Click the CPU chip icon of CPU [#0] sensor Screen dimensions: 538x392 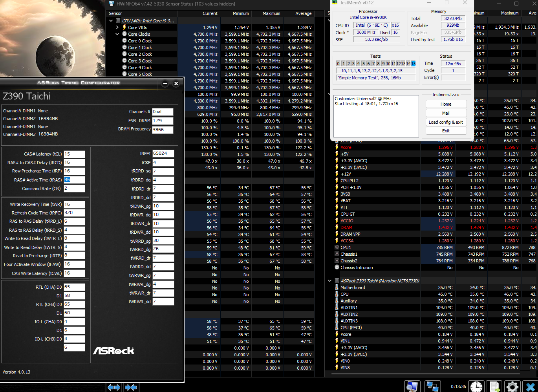point(117,21)
